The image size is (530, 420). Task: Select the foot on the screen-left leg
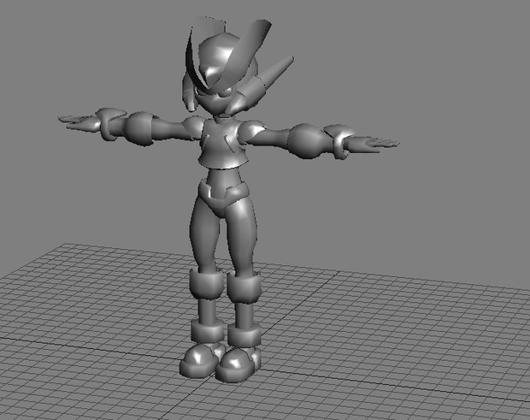tap(200, 360)
